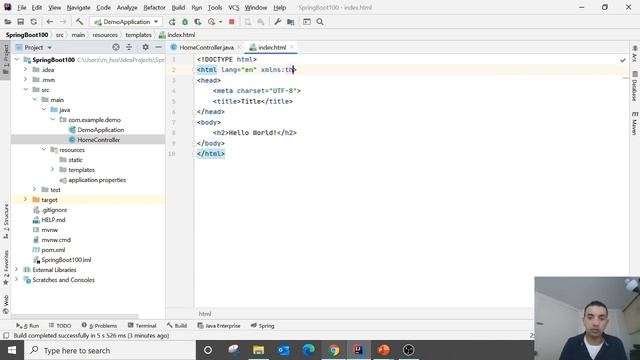Collapse the SpringBoot100 root node
The height and width of the screenshot is (360, 640).
(17, 60)
